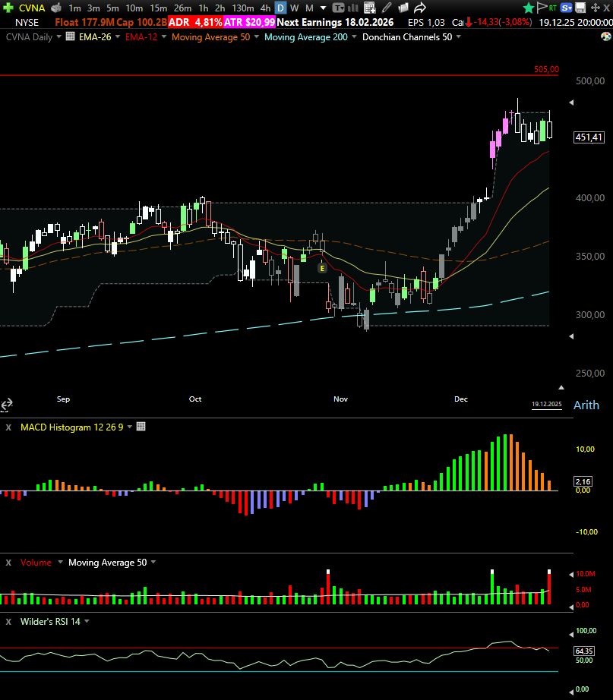The width and height of the screenshot is (613, 700).
Task: Close the Wilder's RSI pane
Action: [8, 622]
